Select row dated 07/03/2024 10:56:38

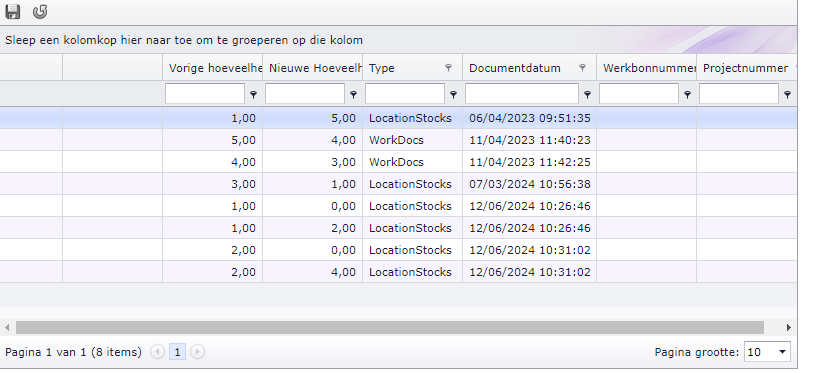(398, 184)
